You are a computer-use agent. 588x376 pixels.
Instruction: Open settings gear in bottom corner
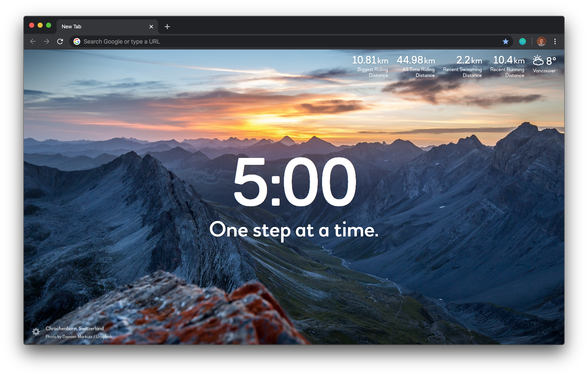(x=36, y=332)
